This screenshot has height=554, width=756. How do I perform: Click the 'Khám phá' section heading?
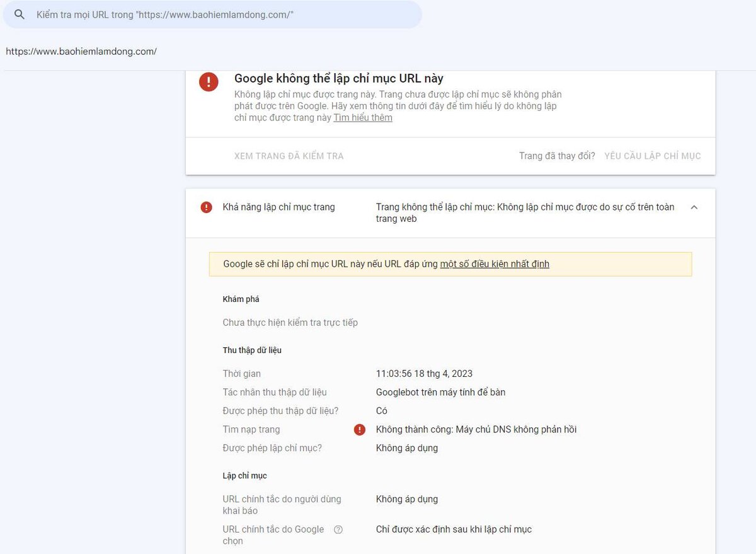pyautogui.click(x=241, y=299)
